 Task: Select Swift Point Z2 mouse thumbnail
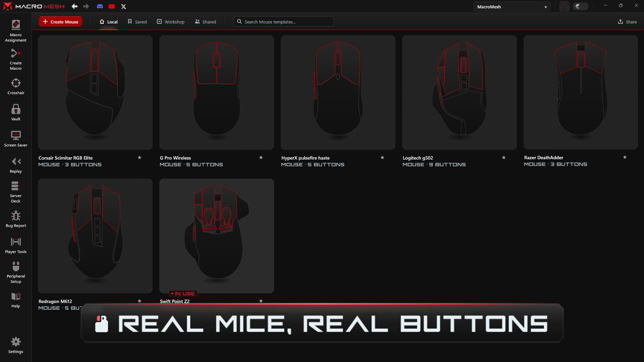[217, 236]
